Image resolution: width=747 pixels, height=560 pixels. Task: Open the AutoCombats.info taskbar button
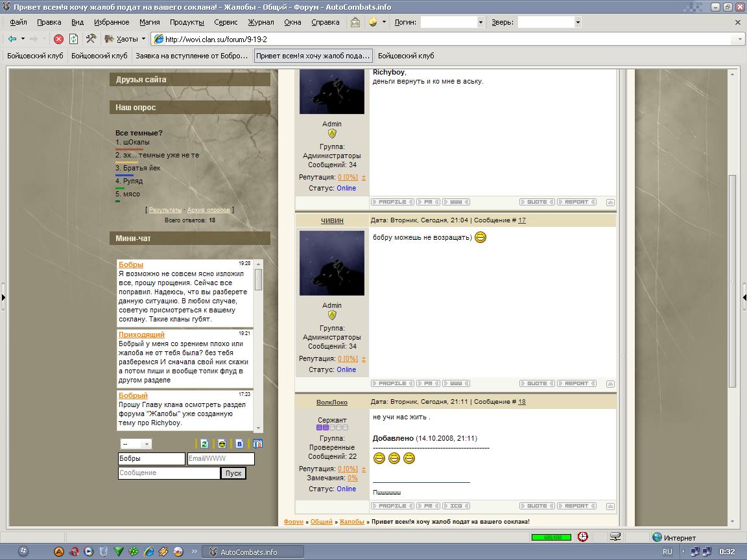click(x=252, y=552)
